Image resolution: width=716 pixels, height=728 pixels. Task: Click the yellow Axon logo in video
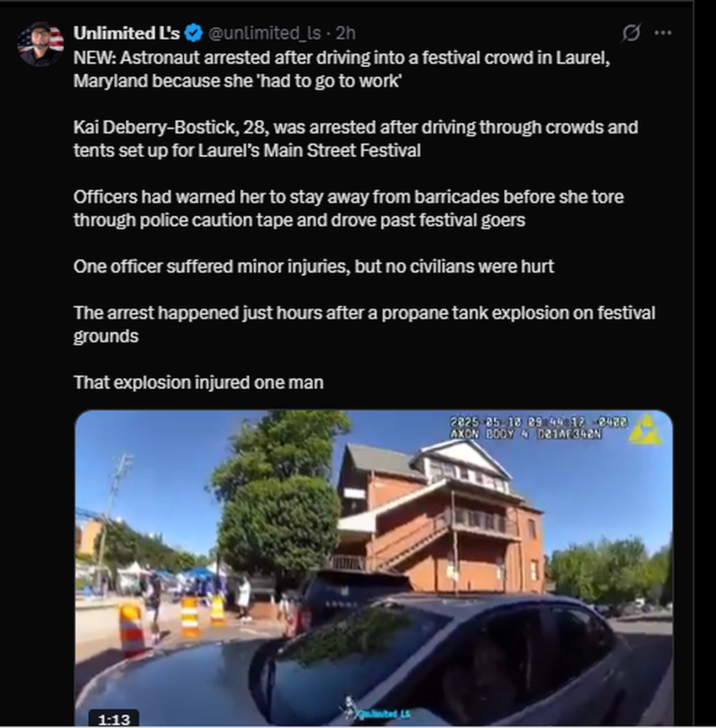(x=646, y=429)
